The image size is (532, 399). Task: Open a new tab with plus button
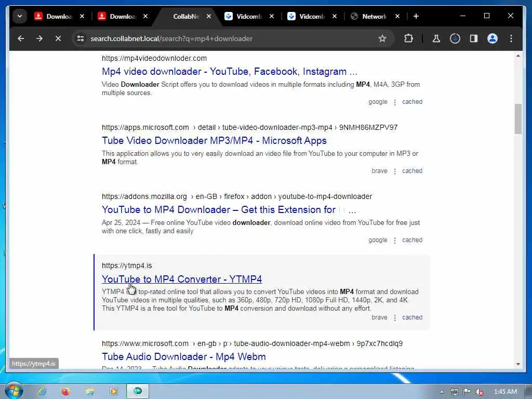coord(416,16)
